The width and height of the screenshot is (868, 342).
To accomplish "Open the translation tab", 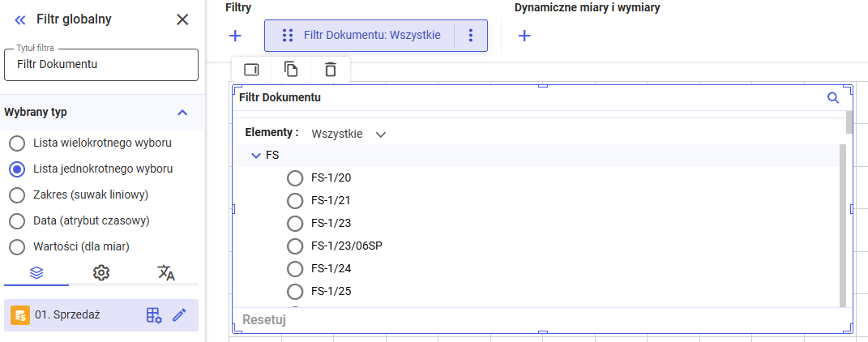I will click(166, 273).
